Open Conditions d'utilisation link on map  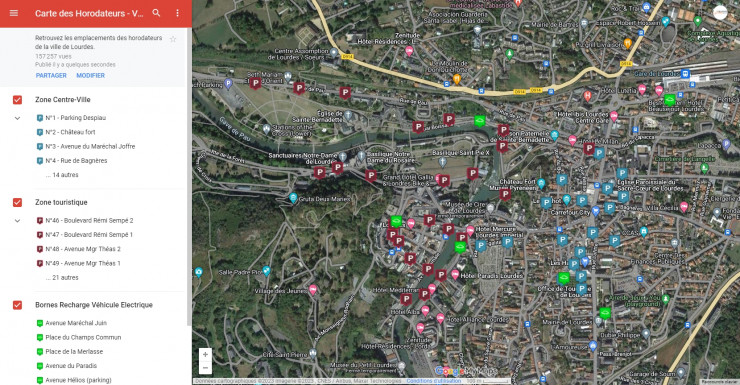click(434, 381)
